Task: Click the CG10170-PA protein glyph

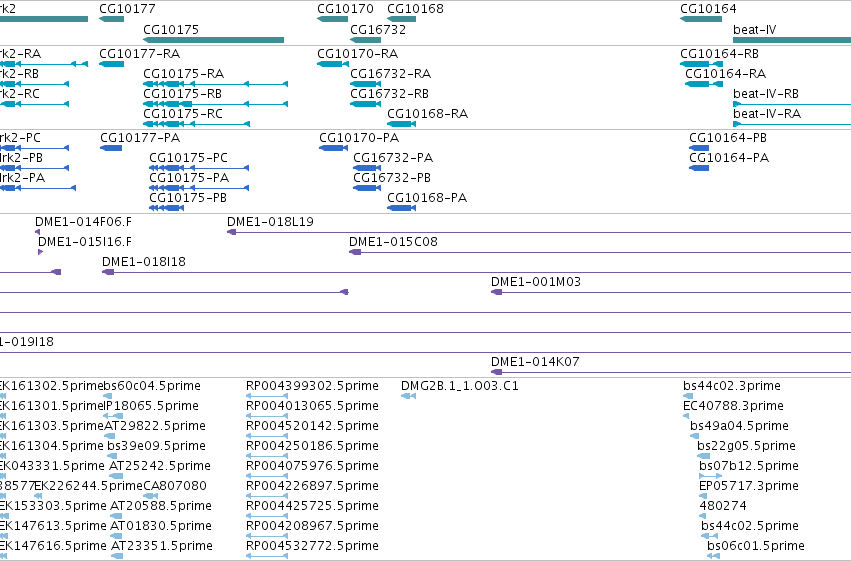Action: pyautogui.click(x=333, y=148)
